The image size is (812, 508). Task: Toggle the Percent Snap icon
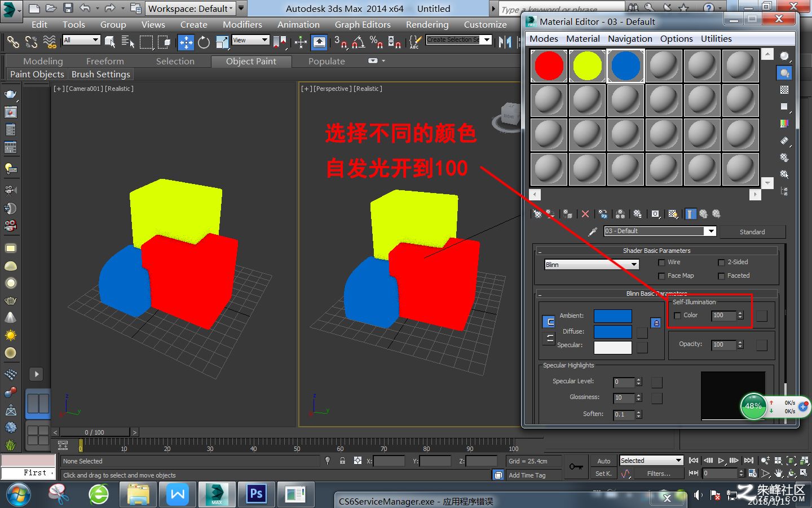[x=376, y=42]
